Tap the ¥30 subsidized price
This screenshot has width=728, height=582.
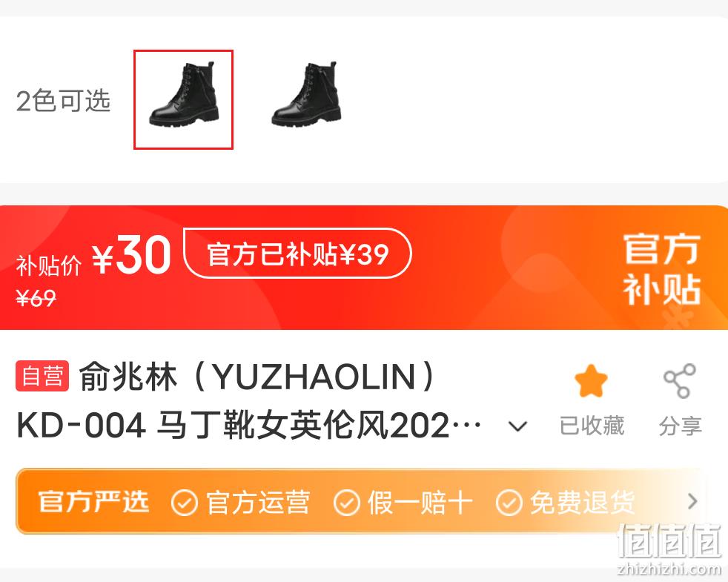(x=131, y=255)
